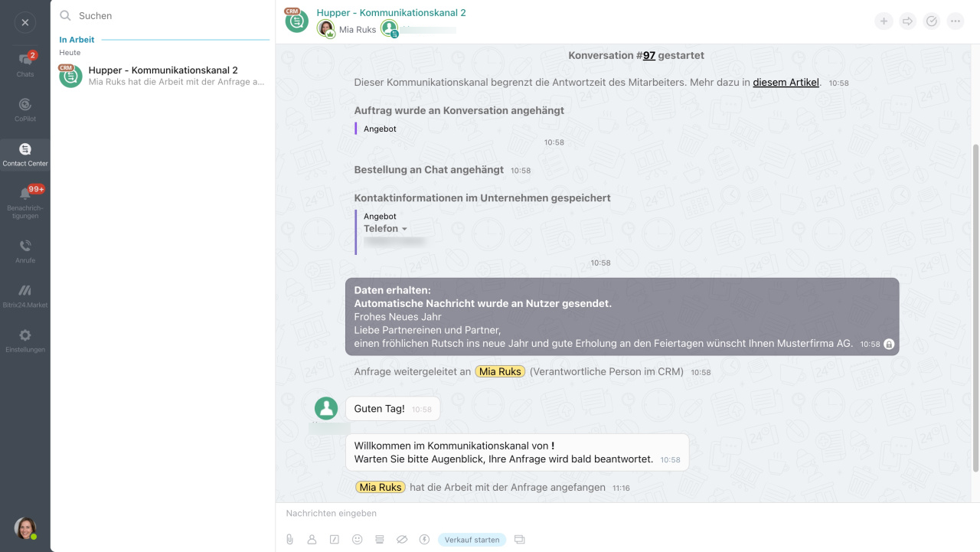Click the lightning bolt quick action icon

pos(424,540)
